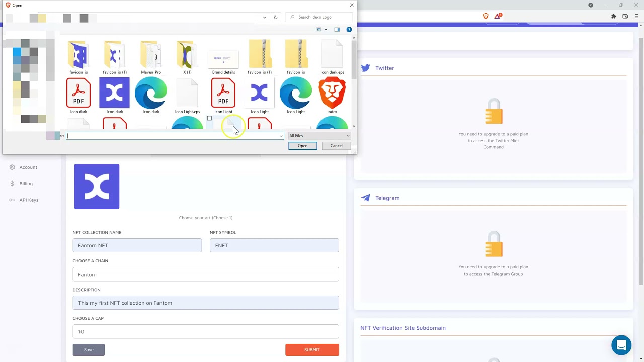
Task: Edit the NFT Symbol field
Action: [274, 245]
